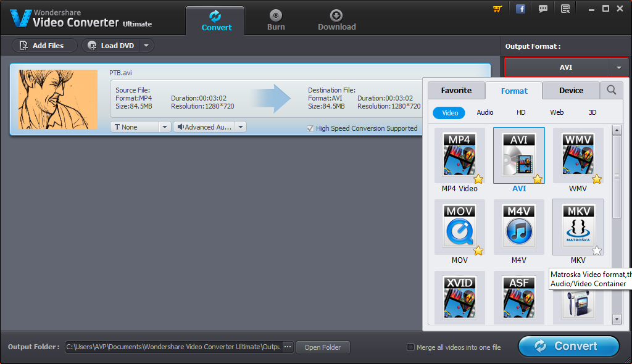Click the output folder path field
Image resolution: width=632 pixels, height=364 pixels.
pos(173,347)
